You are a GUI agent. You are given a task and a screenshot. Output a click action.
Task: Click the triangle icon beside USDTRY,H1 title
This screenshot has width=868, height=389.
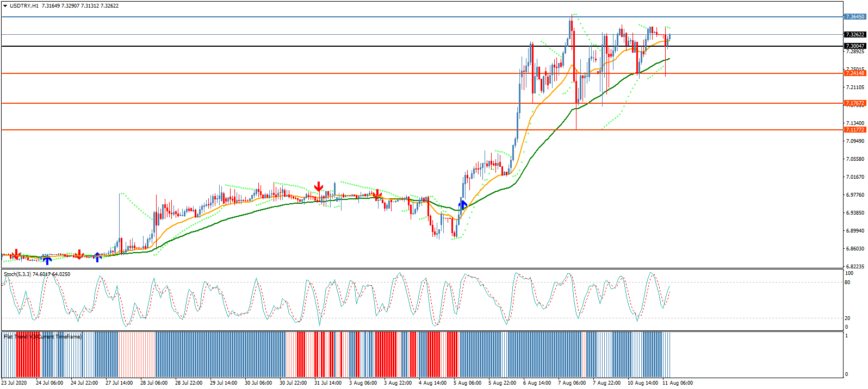click(x=5, y=6)
